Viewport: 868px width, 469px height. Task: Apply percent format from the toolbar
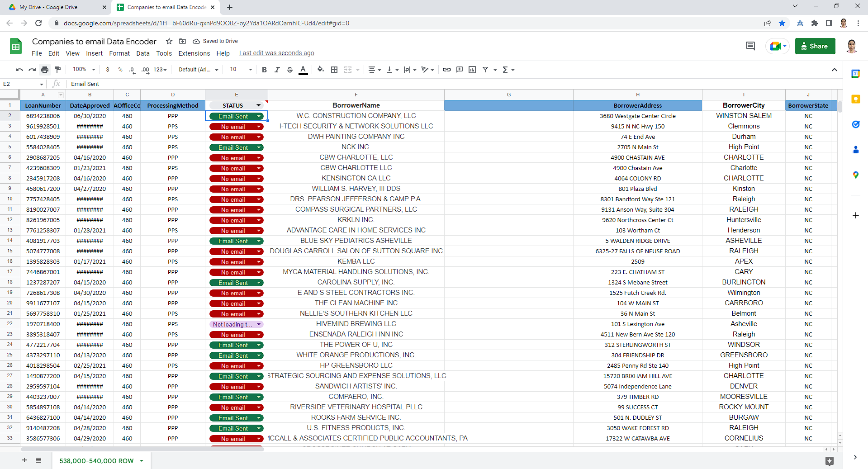click(120, 70)
